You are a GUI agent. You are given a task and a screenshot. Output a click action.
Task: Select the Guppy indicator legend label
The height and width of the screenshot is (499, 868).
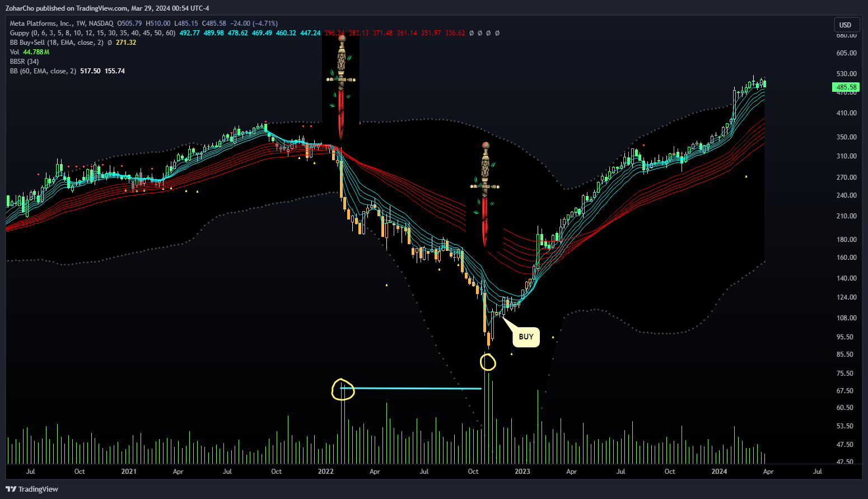[x=92, y=33]
